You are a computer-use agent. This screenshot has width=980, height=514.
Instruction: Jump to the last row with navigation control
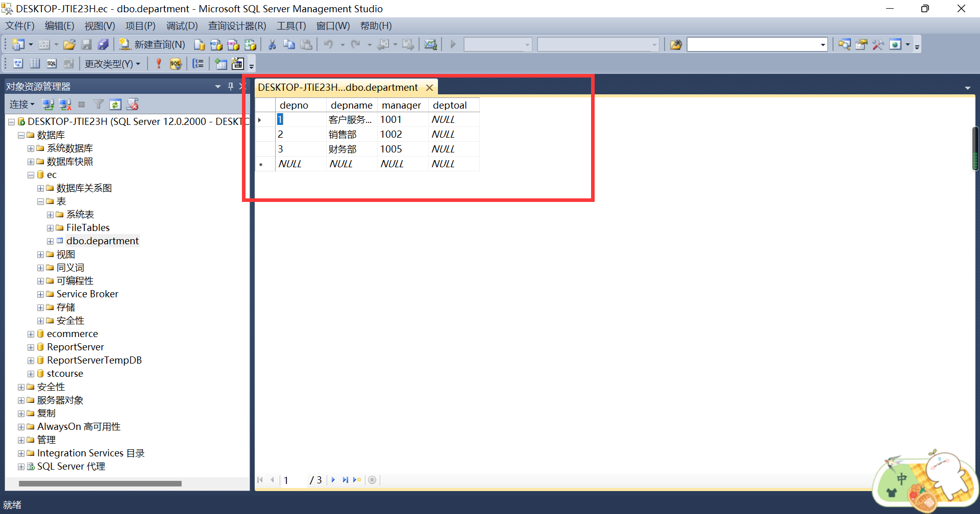345,480
